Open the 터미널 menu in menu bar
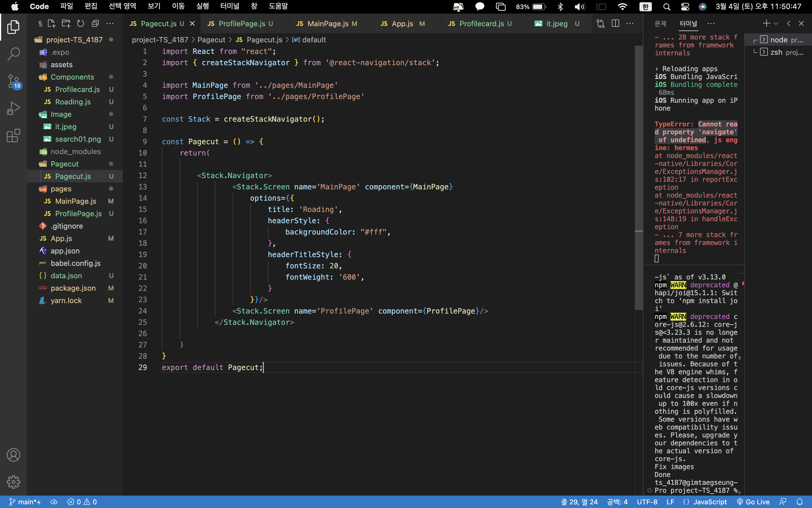The image size is (812, 508). coord(230,6)
